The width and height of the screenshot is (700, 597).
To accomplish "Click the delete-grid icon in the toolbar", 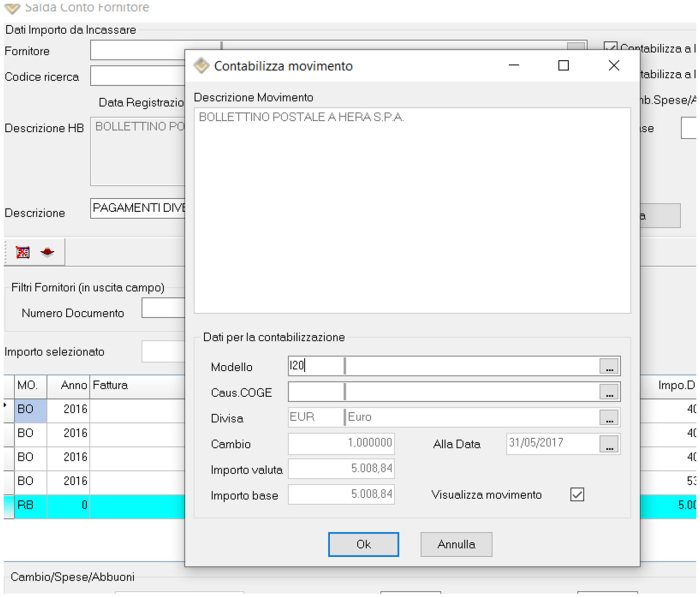I will (23, 252).
